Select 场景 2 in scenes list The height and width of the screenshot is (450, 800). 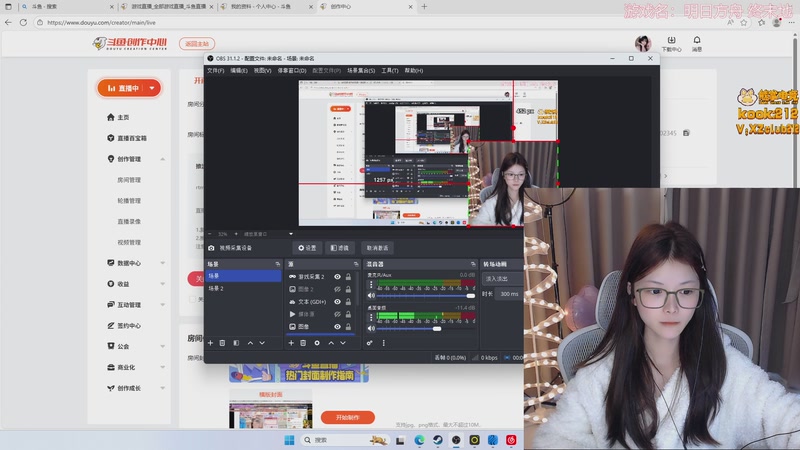click(x=243, y=288)
